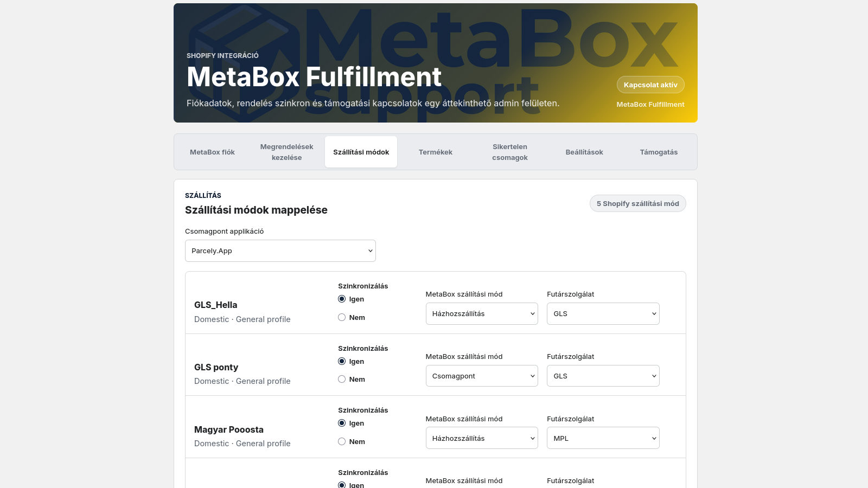This screenshot has height=488, width=868.
Task: Open the Támogatás tab
Action: click(x=659, y=152)
